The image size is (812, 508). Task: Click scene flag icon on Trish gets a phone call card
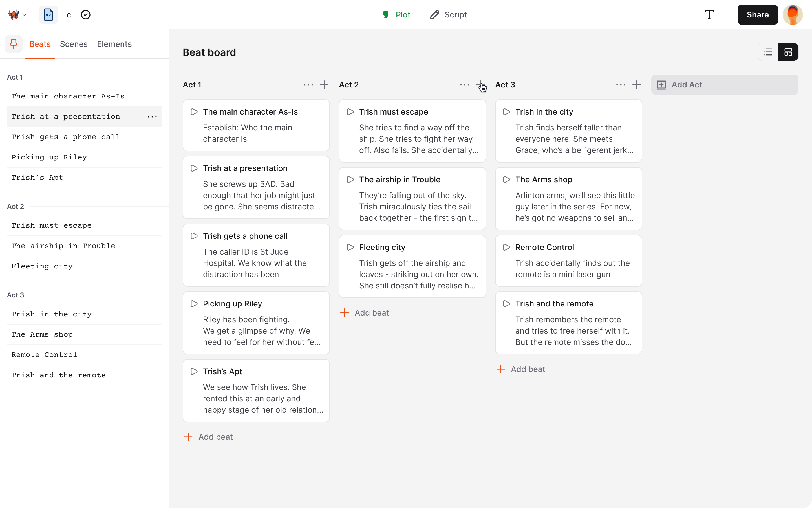coord(194,236)
